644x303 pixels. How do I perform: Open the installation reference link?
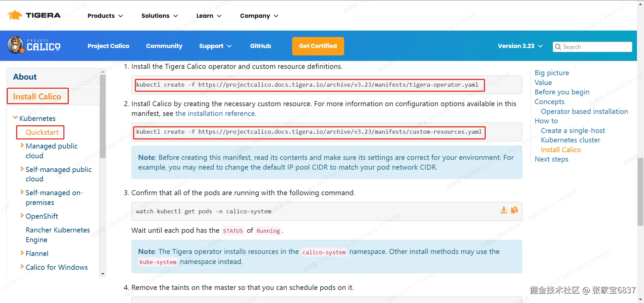(x=215, y=114)
